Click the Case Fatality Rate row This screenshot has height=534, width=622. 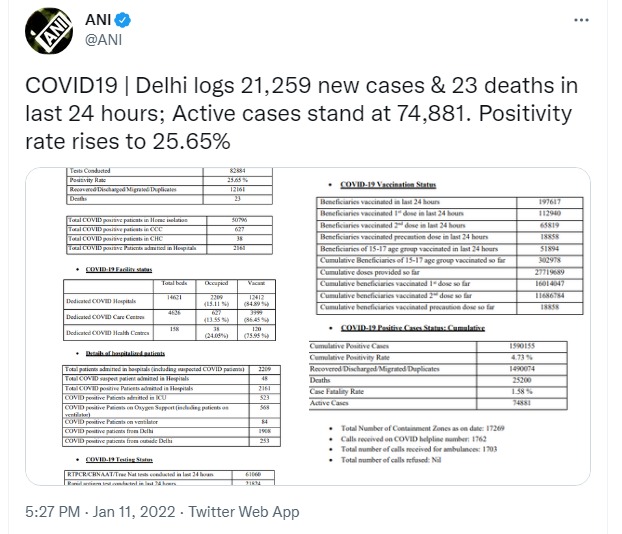point(438,392)
